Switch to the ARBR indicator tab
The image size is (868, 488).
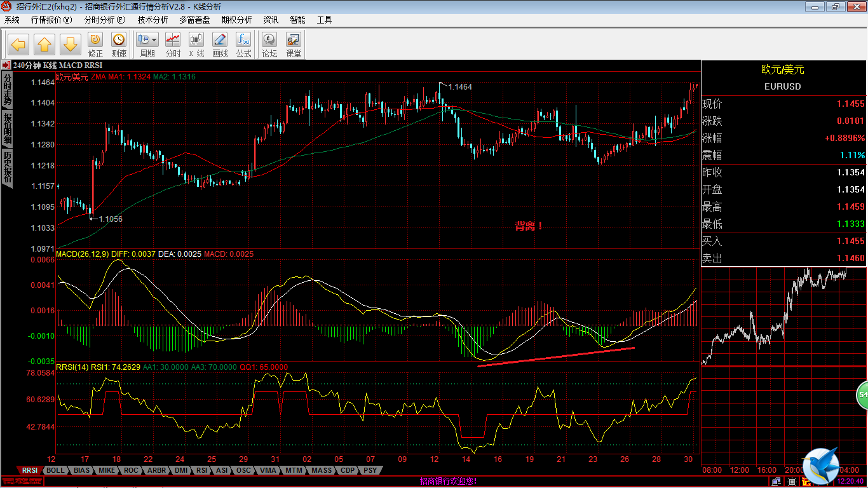pyautogui.click(x=156, y=470)
